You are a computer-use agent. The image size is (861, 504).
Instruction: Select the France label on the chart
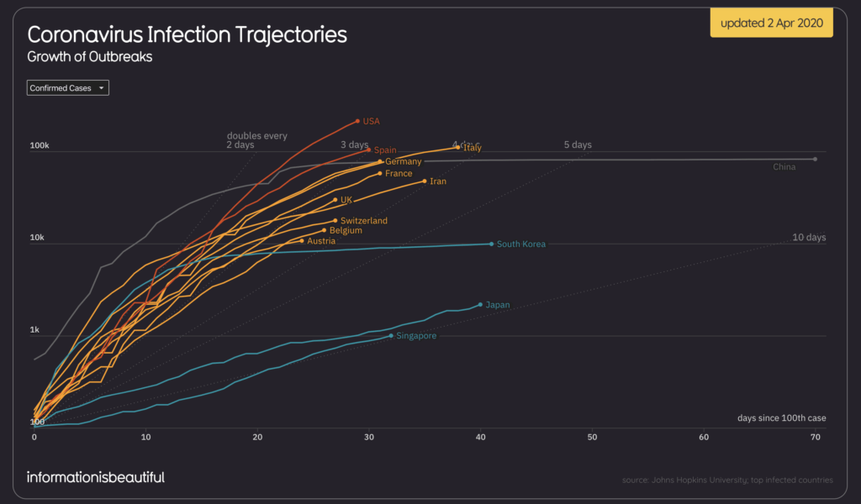[x=399, y=173]
